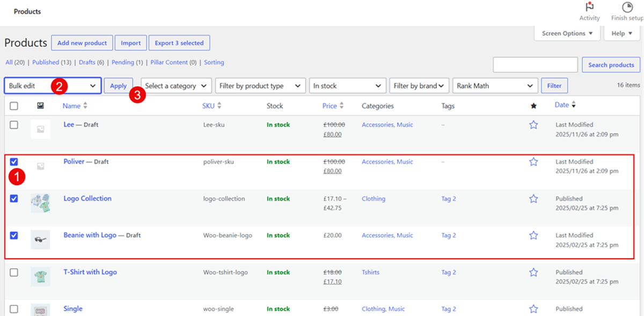644x316 pixels.
Task: Sort products by Name column
Action: (x=75, y=106)
